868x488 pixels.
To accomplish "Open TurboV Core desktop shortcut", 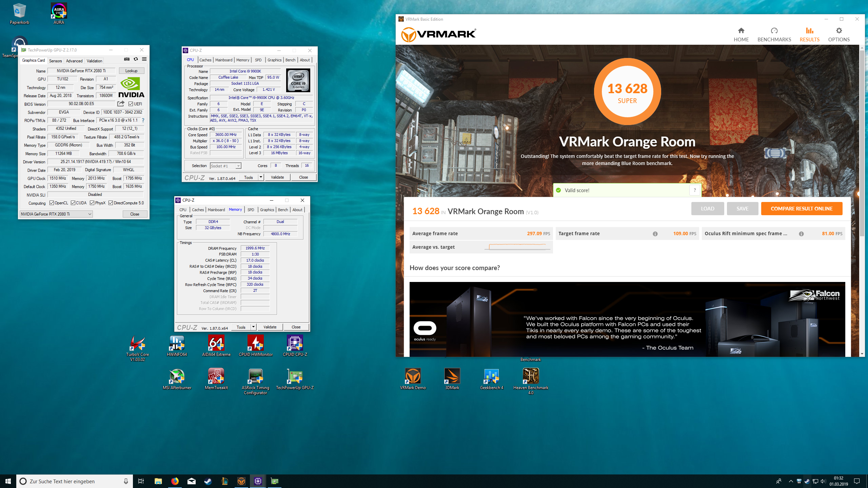I will pyautogui.click(x=137, y=348).
